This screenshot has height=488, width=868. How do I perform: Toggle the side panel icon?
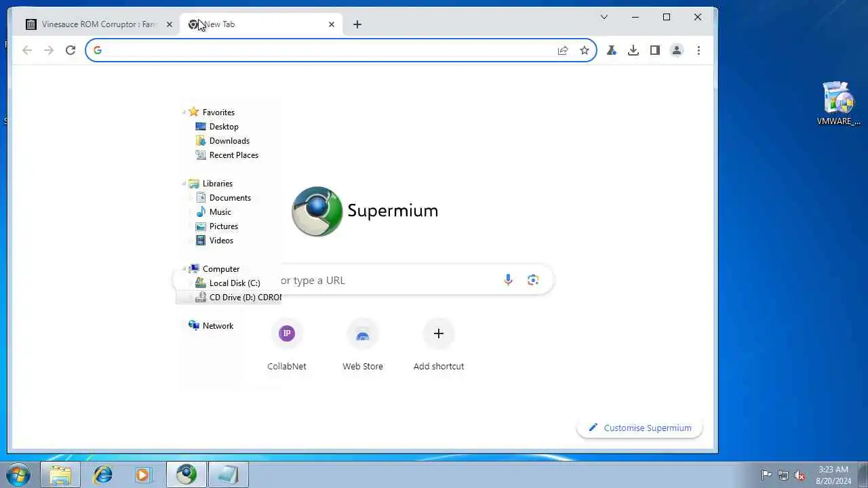(655, 50)
